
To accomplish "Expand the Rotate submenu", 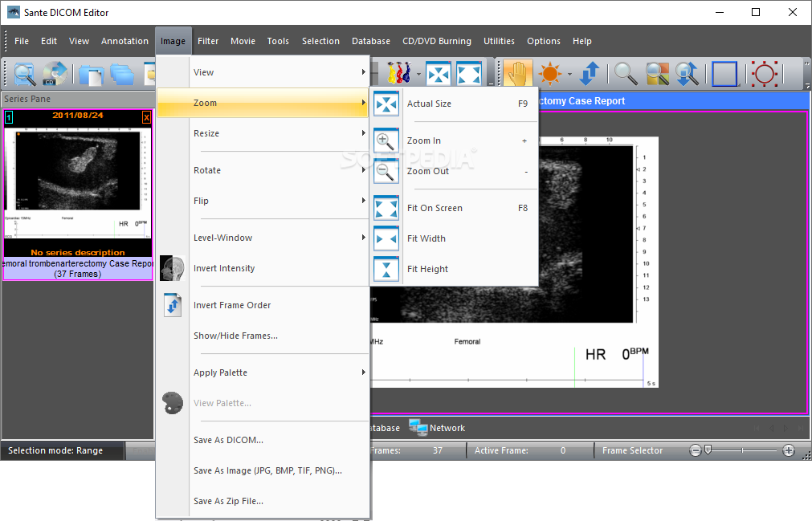I will click(263, 170).
